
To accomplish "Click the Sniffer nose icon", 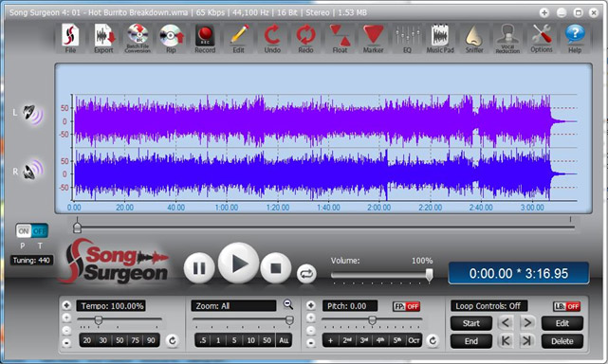I will pos(474,38).
